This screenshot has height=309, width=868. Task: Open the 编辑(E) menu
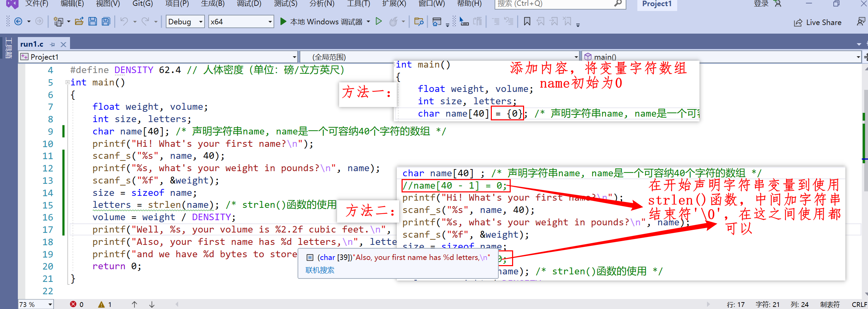pos(72,4)
